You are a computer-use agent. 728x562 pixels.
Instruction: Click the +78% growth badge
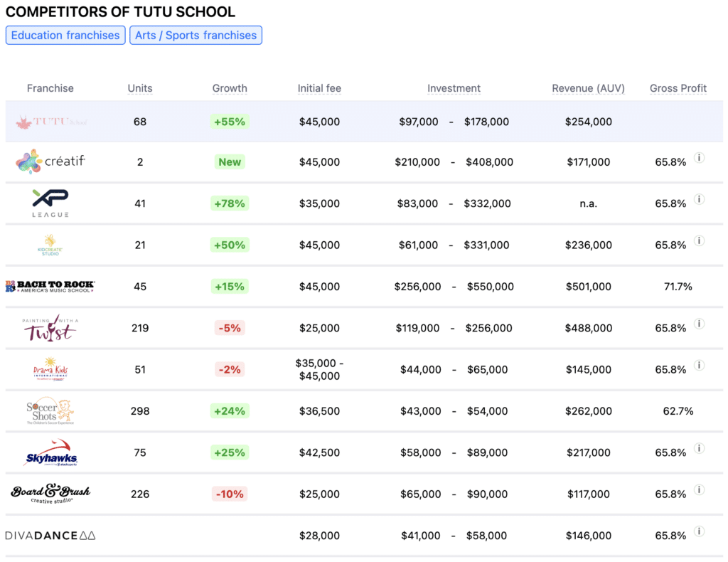click(x=230, y=203)
